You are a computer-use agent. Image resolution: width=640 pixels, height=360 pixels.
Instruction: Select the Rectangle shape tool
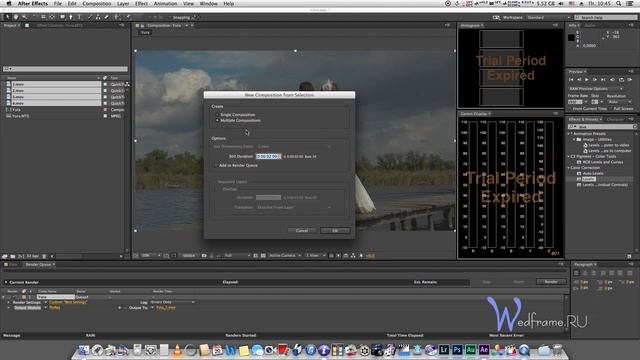pos(62,17)
